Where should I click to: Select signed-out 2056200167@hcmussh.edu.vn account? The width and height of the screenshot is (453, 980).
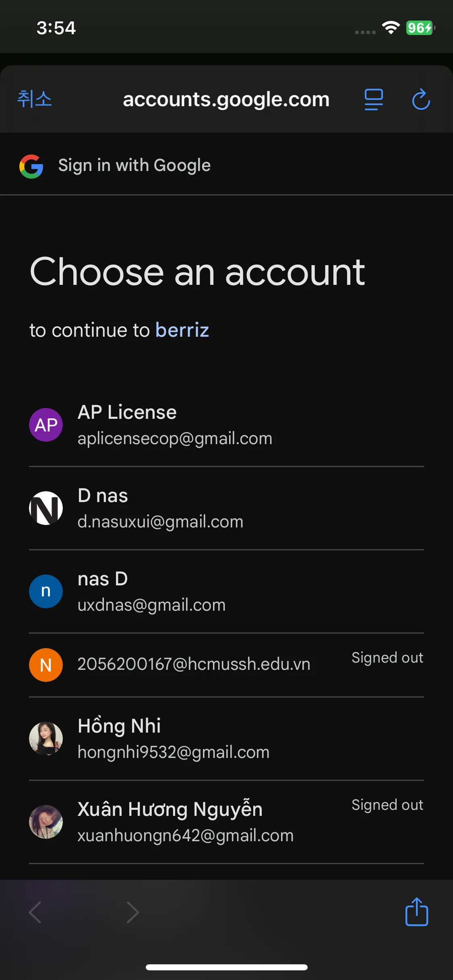point(194,664)
